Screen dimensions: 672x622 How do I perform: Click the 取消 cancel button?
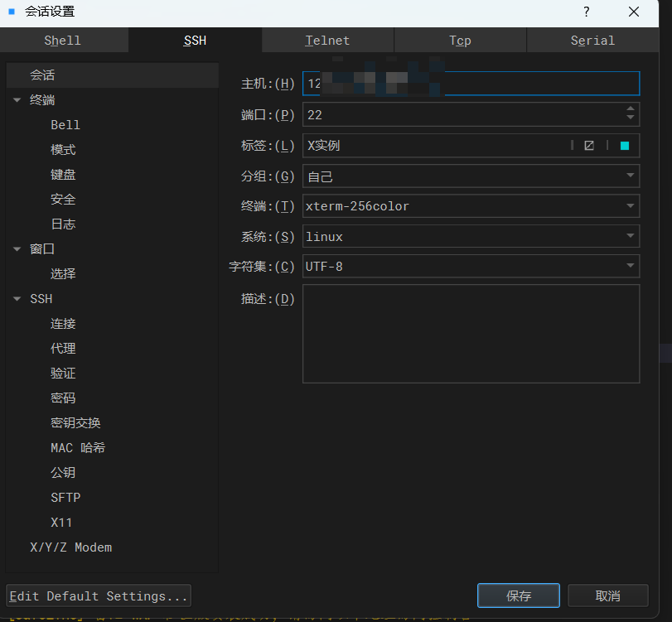tap(607, 595)
